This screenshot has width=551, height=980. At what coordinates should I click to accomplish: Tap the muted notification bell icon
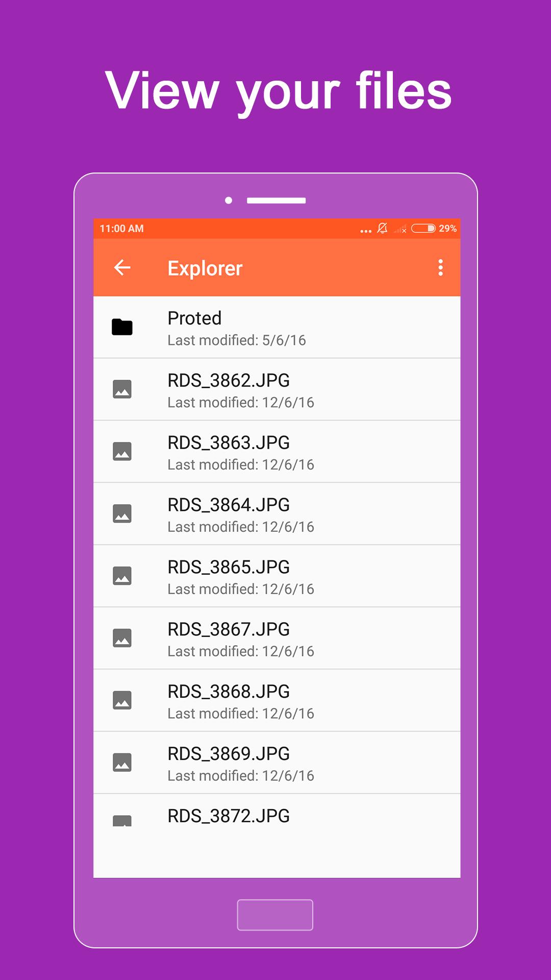(382, 228)
